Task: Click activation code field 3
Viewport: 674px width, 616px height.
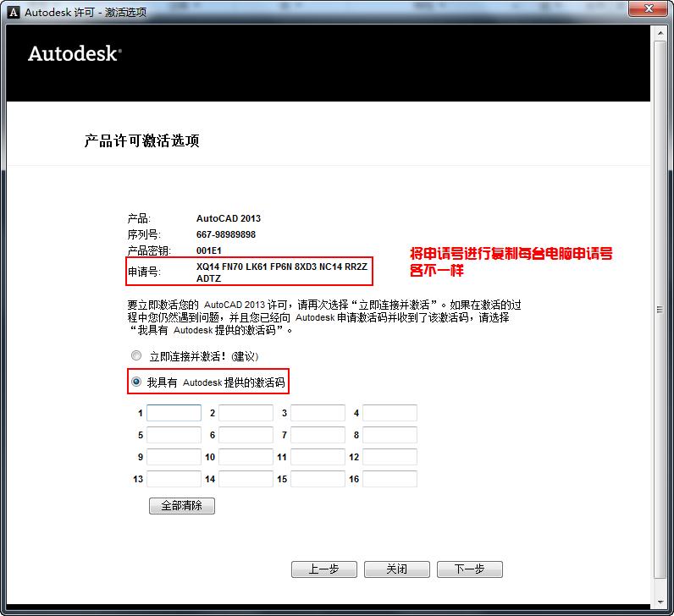Action: 318,413
